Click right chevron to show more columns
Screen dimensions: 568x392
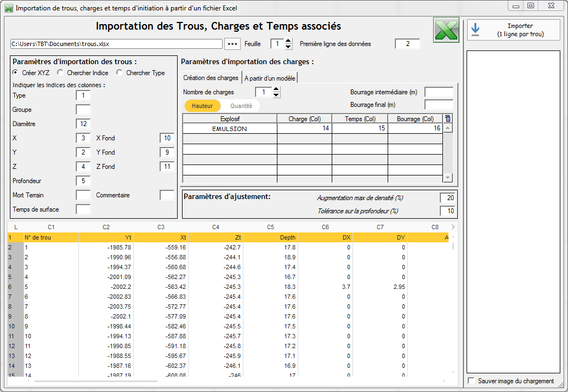click(453, 227)
